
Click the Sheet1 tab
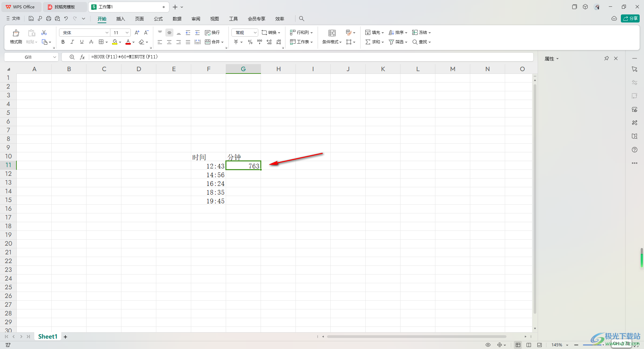click(48, 337)
